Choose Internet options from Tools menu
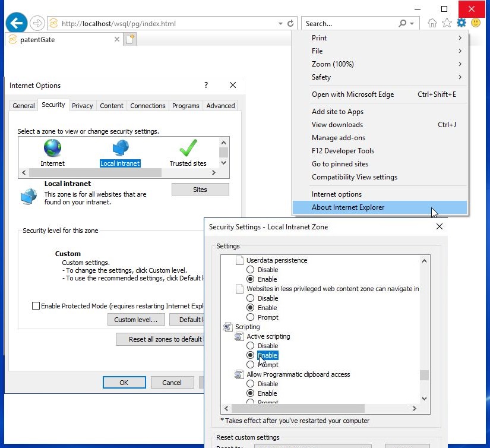 tap(380, 194)
